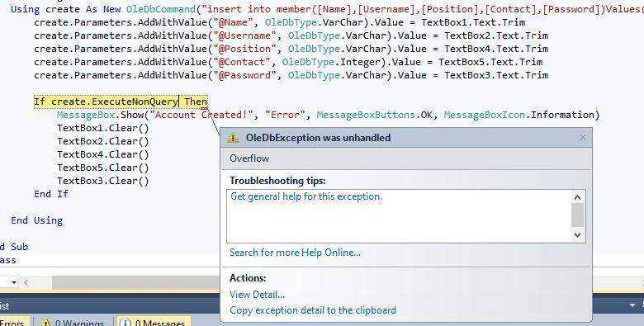Click the 'TextBox1.Clear()' code line
Viewport: 644px width, 326px height.
(x=103, y=128)
